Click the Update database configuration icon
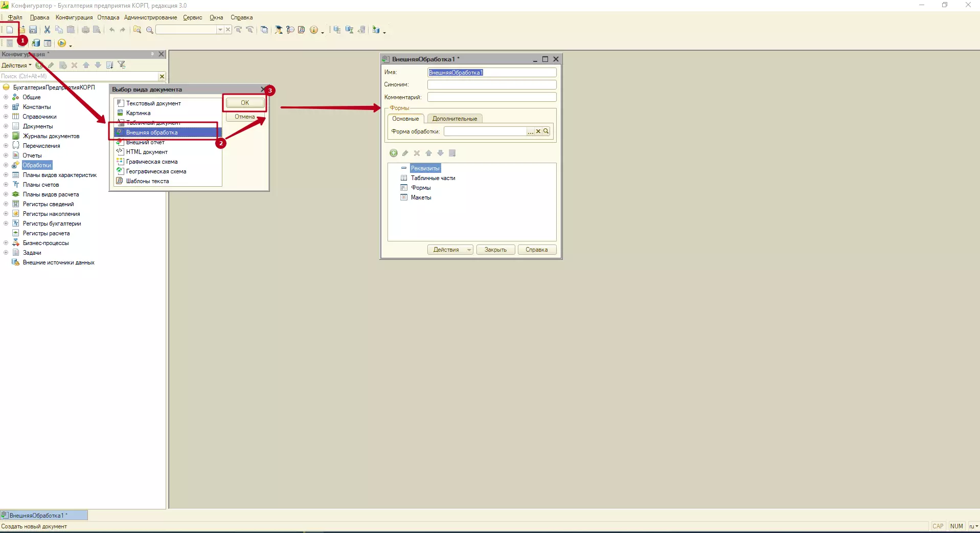The image size is (980, 533). [36, 43]
